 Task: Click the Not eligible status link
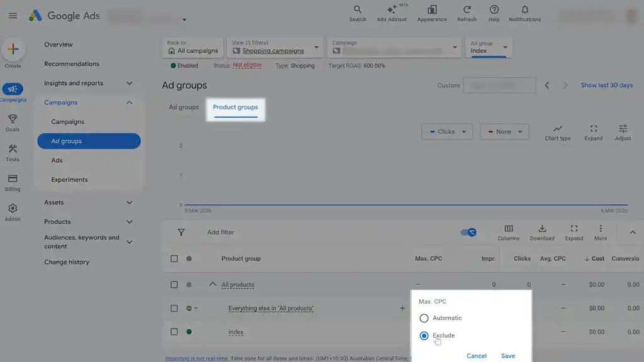point(247,65)
